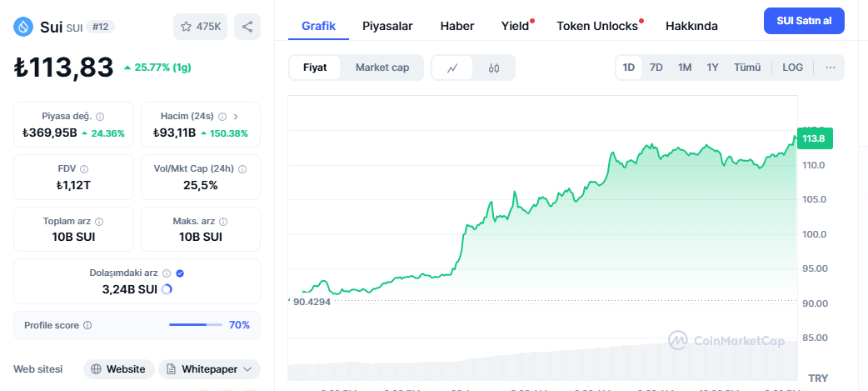Click the TRY currency label on chart
The image size is (868, 391).
coord(818,378)
